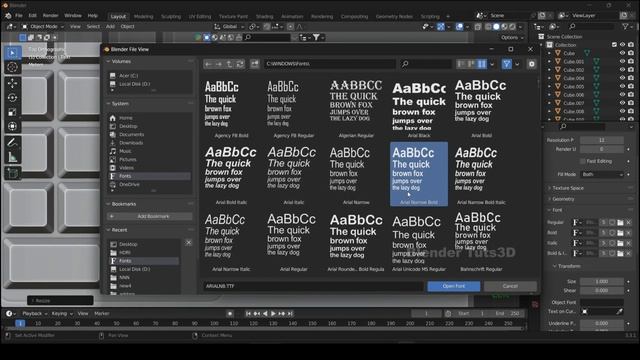Image resolution: width=640 pixels, height=360 pixels.
Task: Open the Window menu
Action: (x=73, y=16)
